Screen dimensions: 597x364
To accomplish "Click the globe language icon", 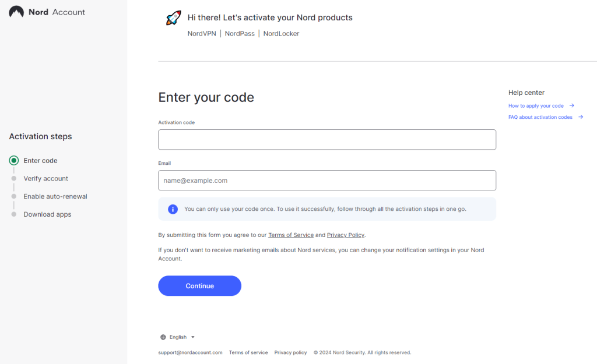I will (x=163, y=337).
